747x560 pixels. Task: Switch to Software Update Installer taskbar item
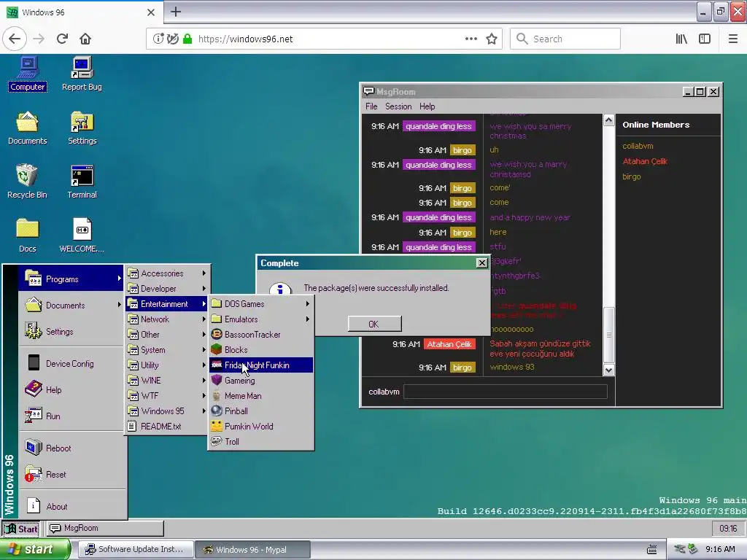[135, 549]
